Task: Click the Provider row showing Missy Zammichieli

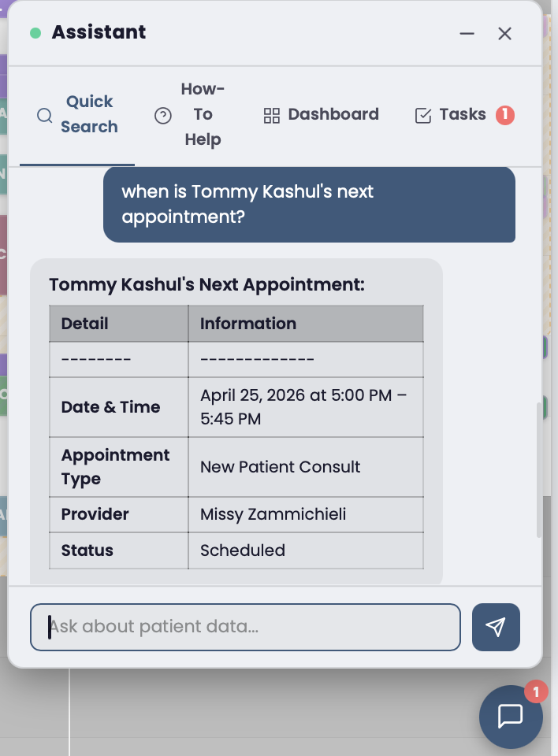Action: [236, 514]
